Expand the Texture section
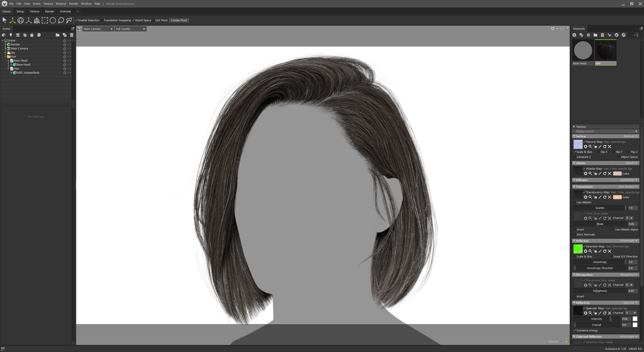 574,127
